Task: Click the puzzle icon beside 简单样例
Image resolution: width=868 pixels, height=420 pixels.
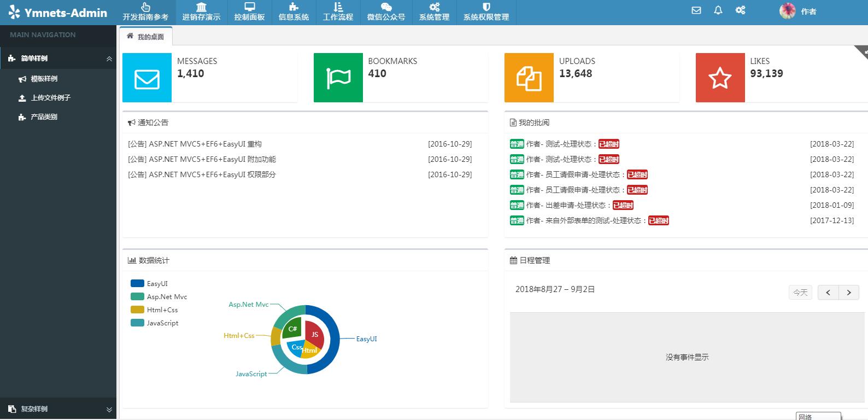Action: tap(11, 59)
